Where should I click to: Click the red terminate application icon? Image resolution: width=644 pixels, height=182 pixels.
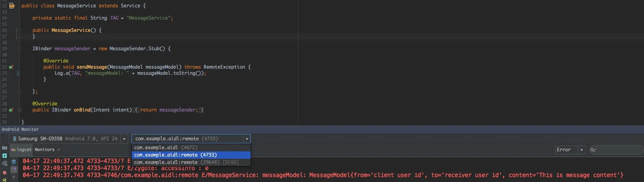point(5,173)
